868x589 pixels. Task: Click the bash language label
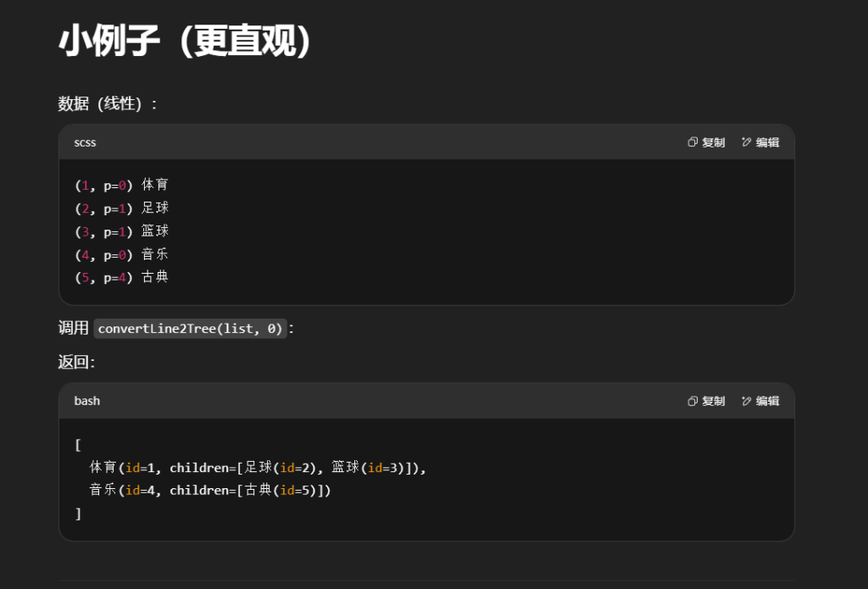tap(86, 401)
